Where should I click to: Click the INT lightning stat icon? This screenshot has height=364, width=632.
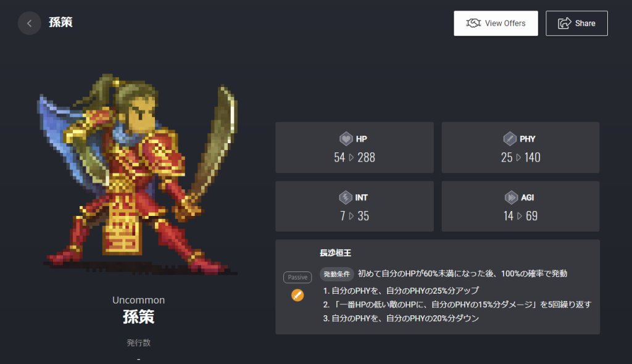pos(346,197)
